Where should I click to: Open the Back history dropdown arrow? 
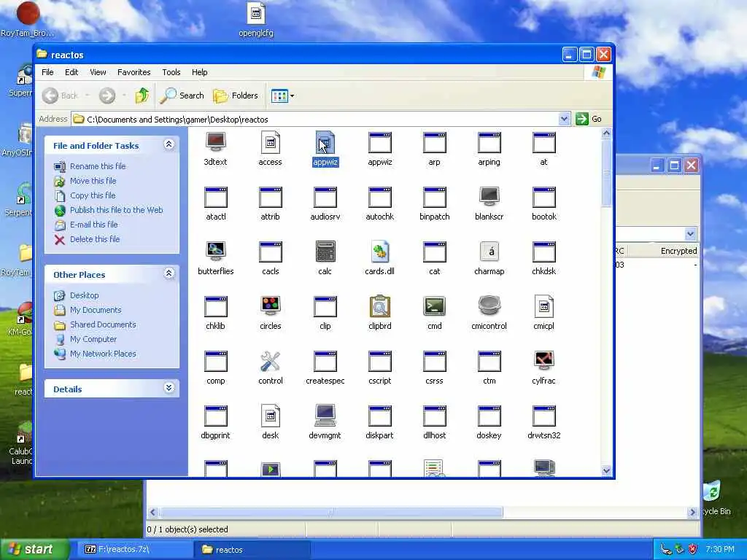click(x=88, y=96)
